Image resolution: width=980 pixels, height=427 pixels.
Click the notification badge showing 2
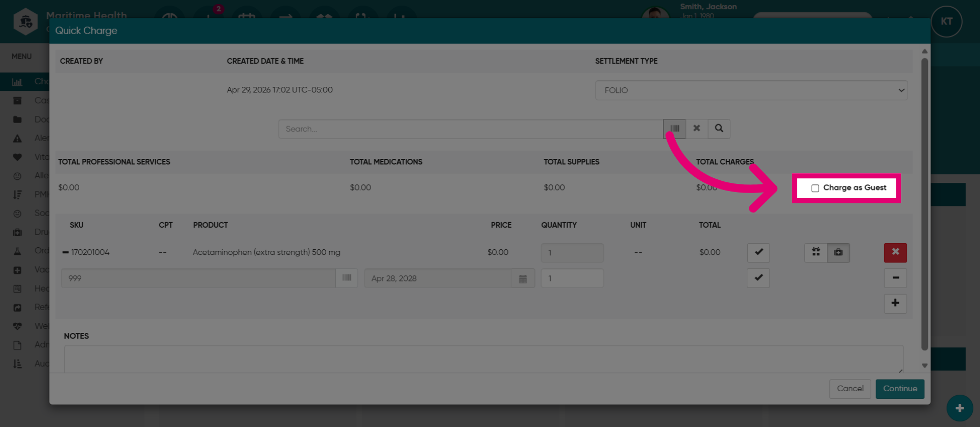(x=218, y=9)
